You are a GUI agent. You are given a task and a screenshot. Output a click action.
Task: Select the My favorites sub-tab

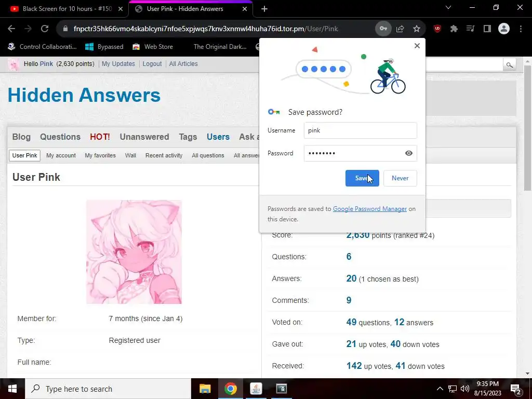[x=100, y=155]
